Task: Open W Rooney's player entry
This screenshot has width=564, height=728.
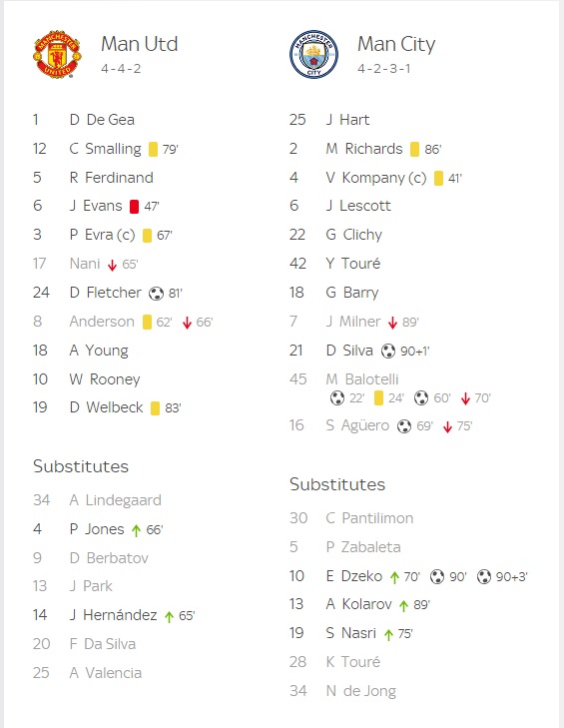Action: [x=105, y=379]
